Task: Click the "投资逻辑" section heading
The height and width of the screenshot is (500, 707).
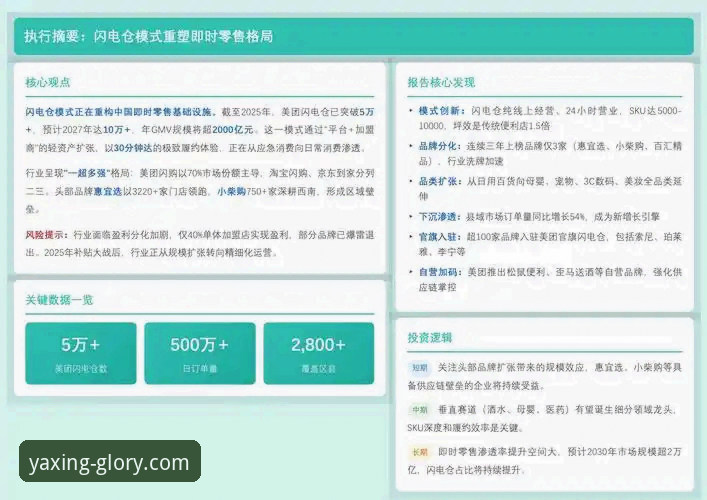Action: [x=430, y=338]
